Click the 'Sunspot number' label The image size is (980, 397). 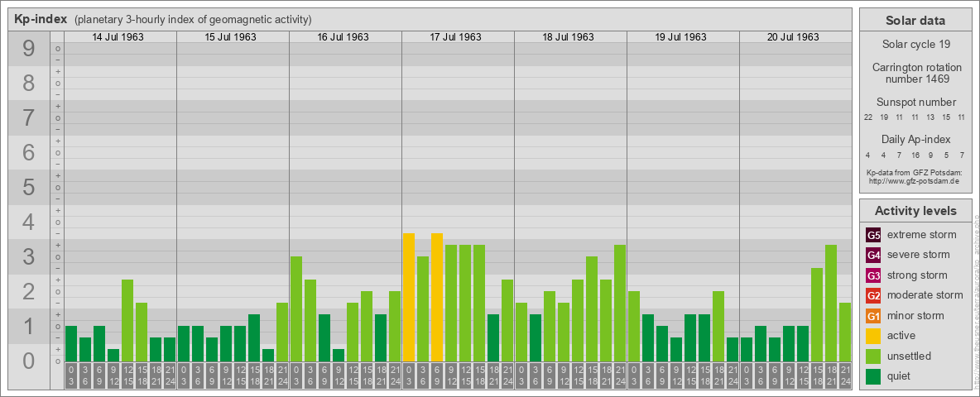(915, 103)
